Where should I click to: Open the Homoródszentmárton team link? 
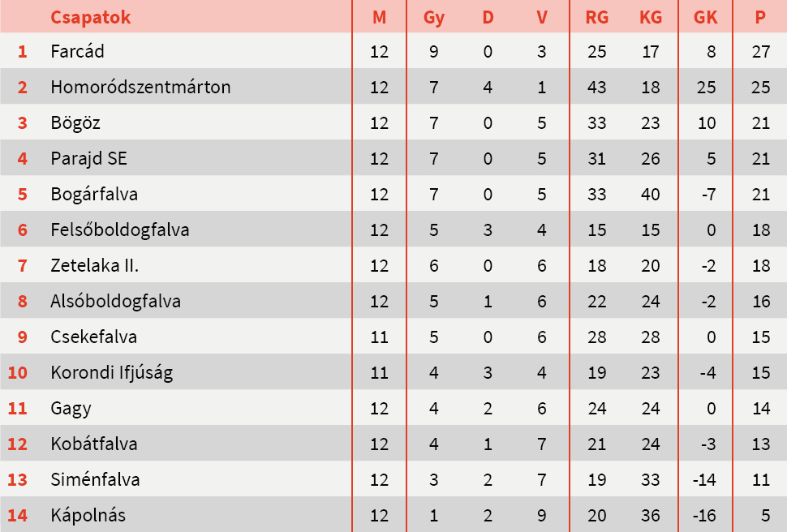click(140, 87)
